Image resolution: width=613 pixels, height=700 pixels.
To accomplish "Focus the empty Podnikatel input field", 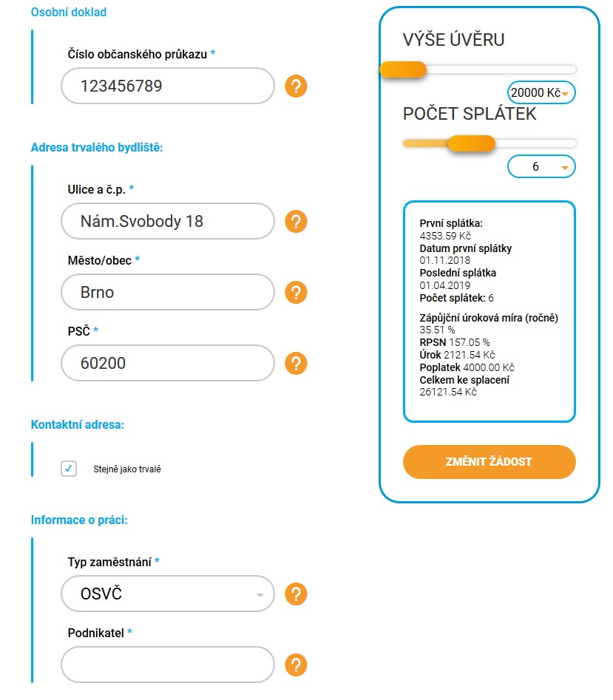I will pos(167,665).
